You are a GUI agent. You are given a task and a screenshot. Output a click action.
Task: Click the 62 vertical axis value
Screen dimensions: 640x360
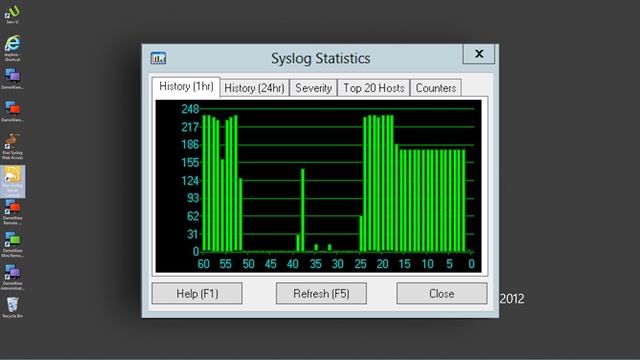coord(193,216)
